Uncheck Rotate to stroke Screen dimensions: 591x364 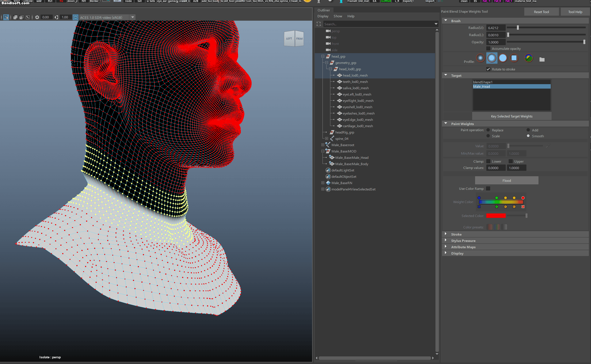[x=488, y=69]
